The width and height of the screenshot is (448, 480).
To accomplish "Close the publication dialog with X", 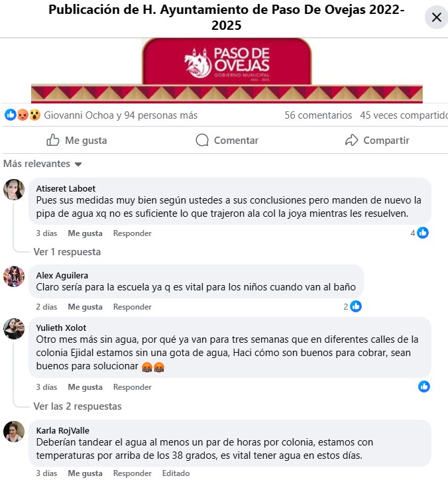I will (436, 17).
